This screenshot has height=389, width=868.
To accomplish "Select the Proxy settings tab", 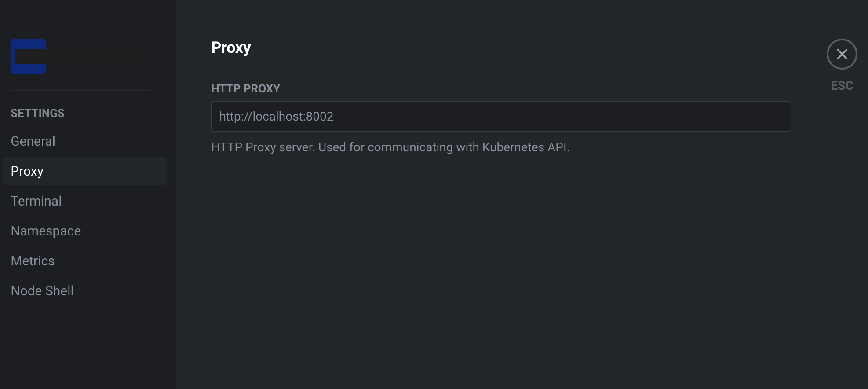I will 27,171.
